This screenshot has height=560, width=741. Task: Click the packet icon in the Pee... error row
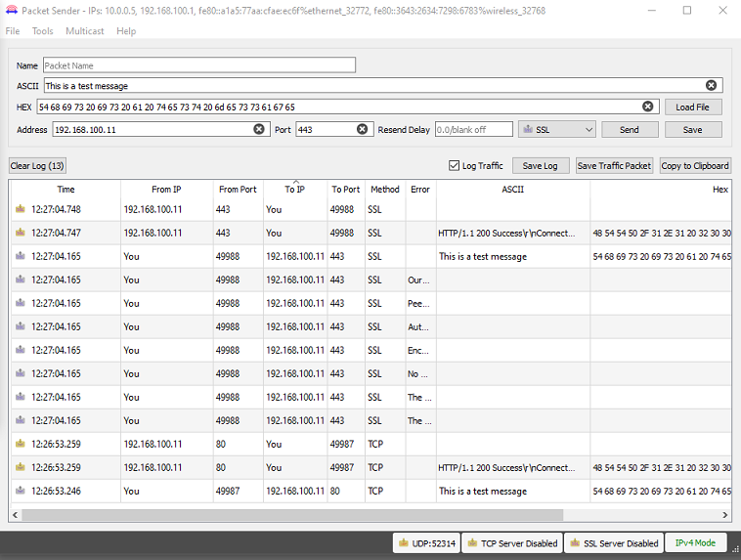[20, 302]
